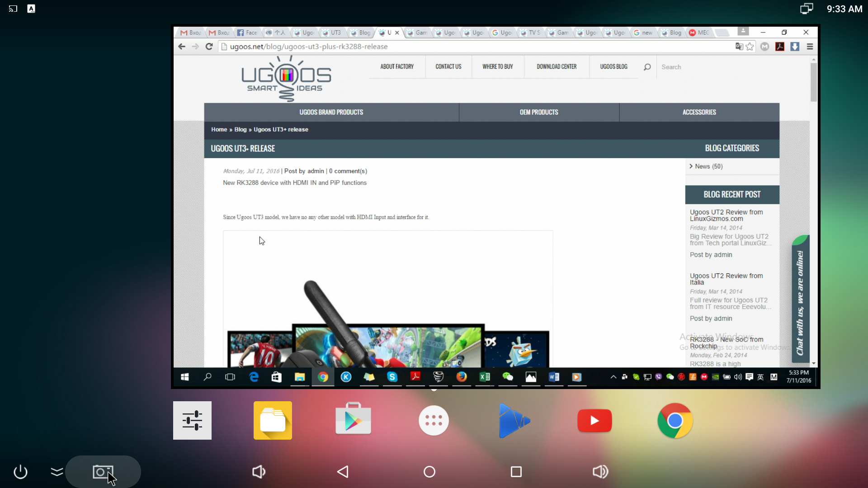This screenshot has width=868, height=488.
Task: Launch Microsoft Edge from the taskbar
Action: click(x=254, y=377)
